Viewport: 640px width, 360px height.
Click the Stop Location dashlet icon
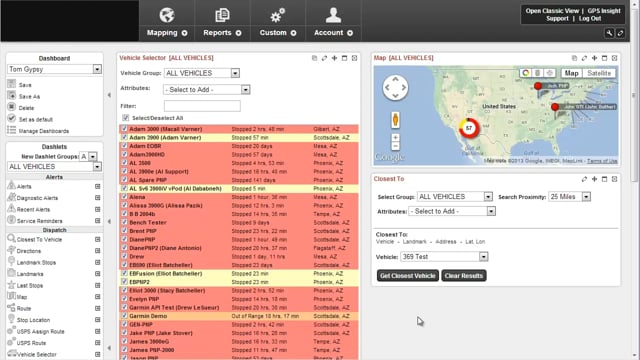click(x=11, y=319)
